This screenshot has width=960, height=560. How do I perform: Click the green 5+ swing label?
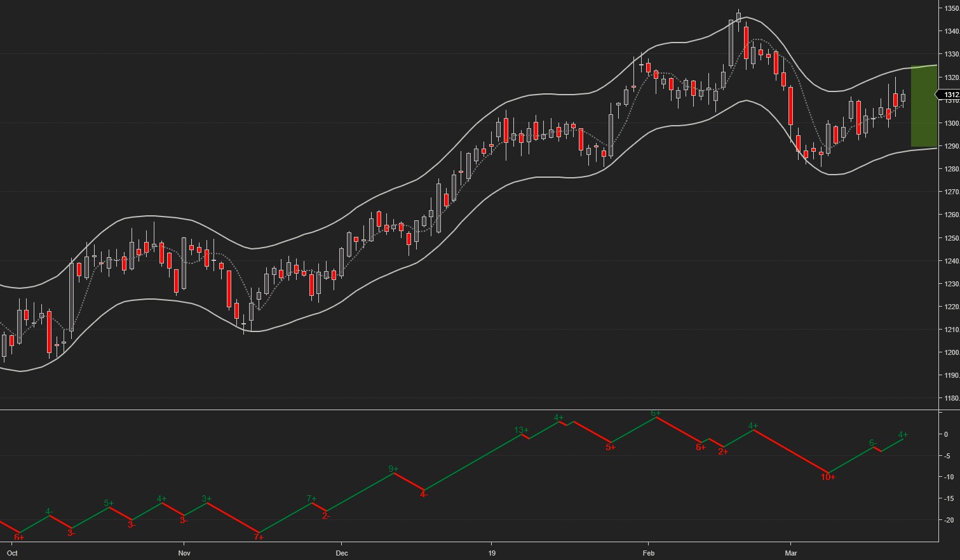109,503
